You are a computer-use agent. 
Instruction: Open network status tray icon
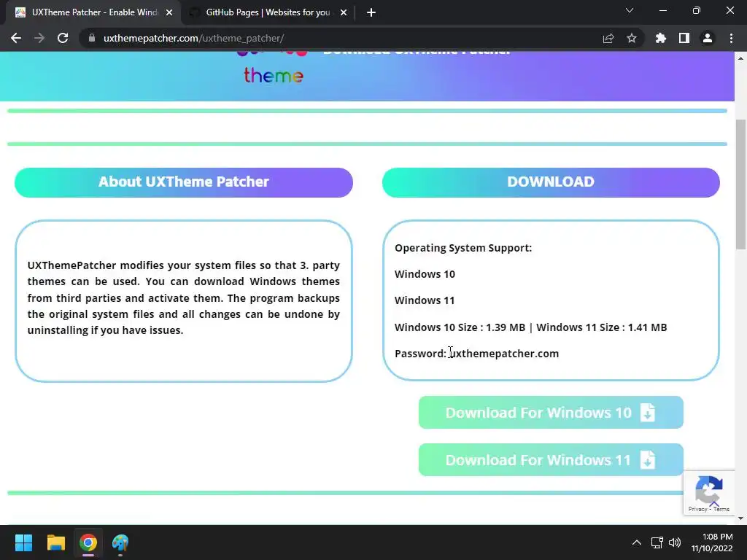click(x=657, y=542)
